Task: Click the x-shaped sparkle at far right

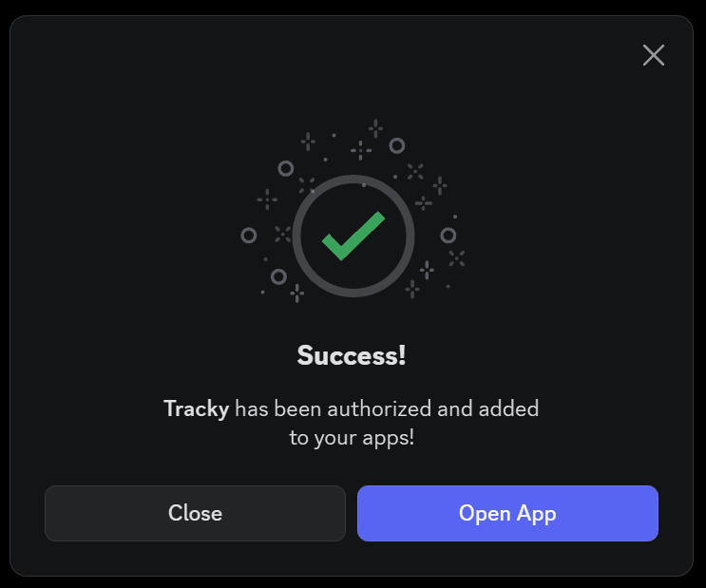Action: tap(456, 258)
